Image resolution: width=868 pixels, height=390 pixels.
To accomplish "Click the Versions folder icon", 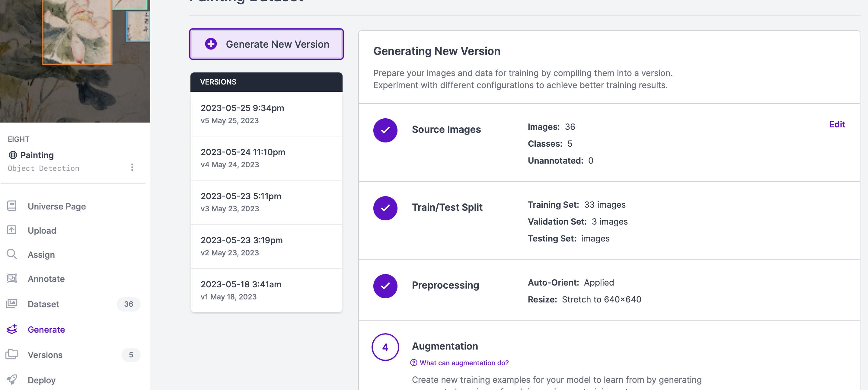I will pos(12,354).
